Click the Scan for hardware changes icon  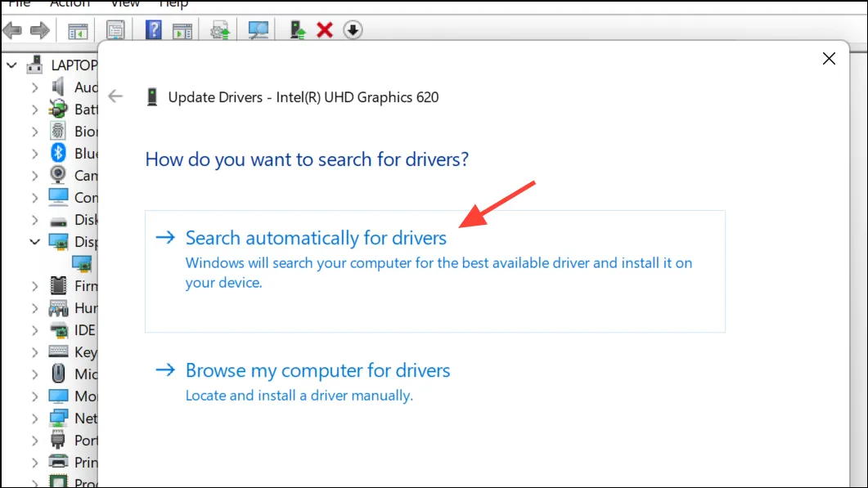(258, 30)
